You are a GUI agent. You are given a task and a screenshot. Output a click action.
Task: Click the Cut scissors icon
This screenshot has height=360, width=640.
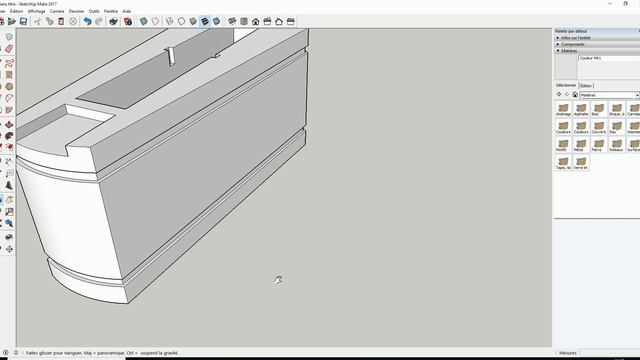coord(38,21)
